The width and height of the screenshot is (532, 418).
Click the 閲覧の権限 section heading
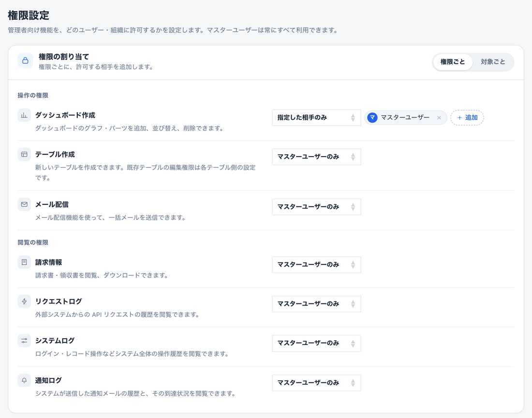33,243
